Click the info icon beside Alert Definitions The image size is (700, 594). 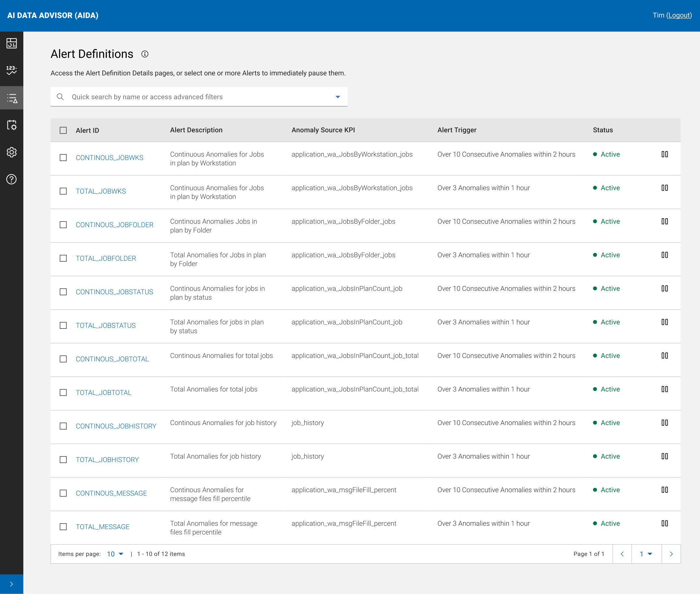(145, 54)
